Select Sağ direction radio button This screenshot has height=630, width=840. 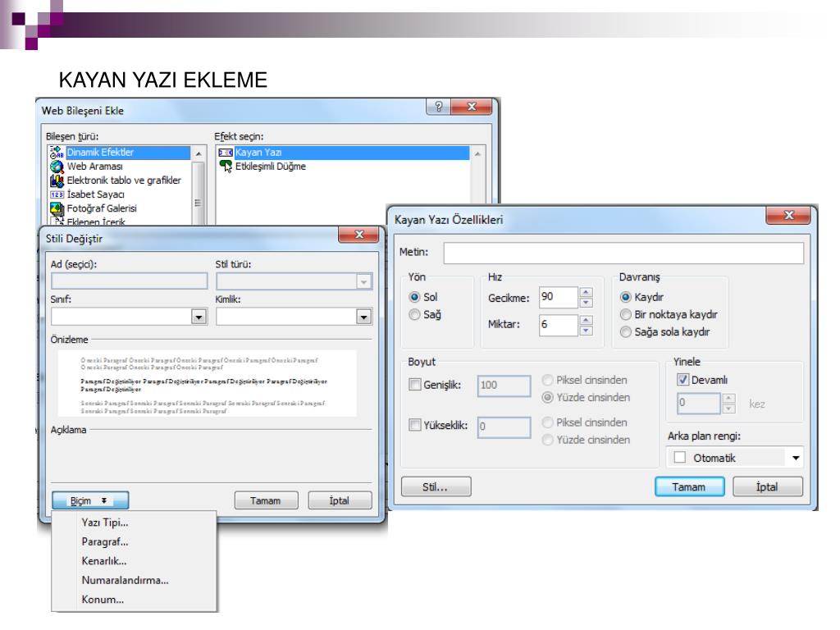414,315
